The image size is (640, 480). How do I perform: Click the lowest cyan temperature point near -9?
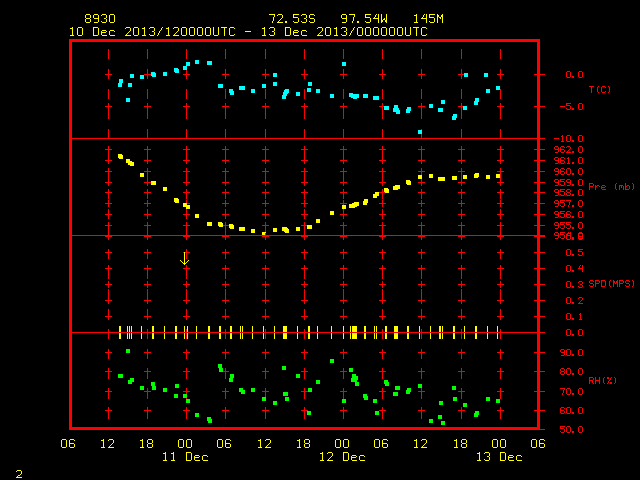point(420,132)
